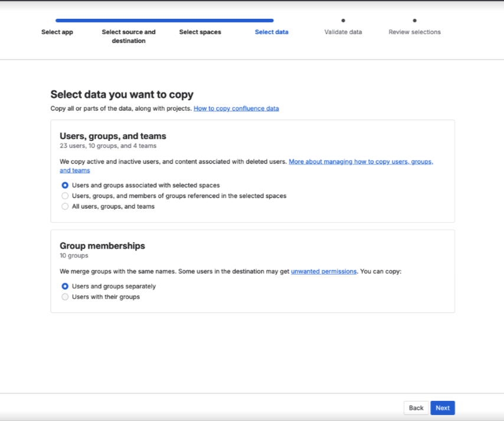Click the step indicator dot above Review selections
The width and height of the screenshot is (504, 421).
click(x=415, y=19)
